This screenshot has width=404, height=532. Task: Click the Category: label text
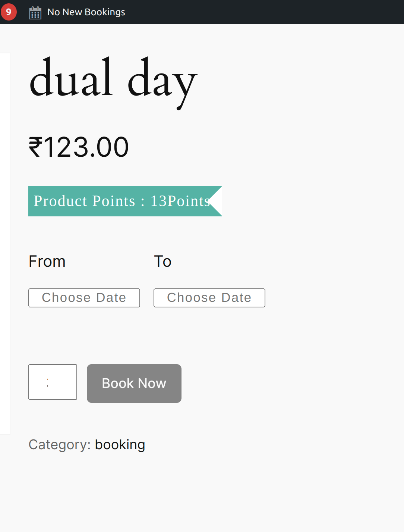pos(60,445)
